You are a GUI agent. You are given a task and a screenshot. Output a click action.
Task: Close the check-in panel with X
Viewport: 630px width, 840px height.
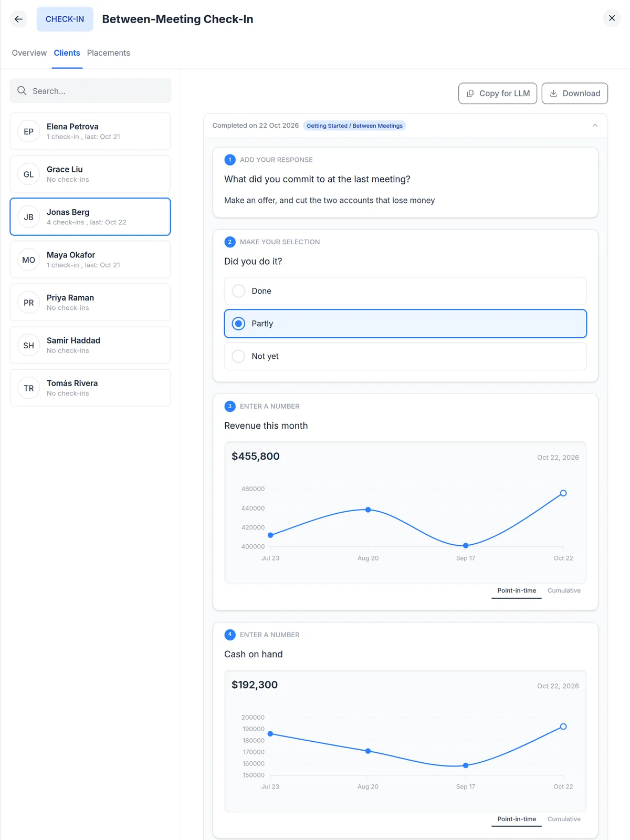click(612, 18)
